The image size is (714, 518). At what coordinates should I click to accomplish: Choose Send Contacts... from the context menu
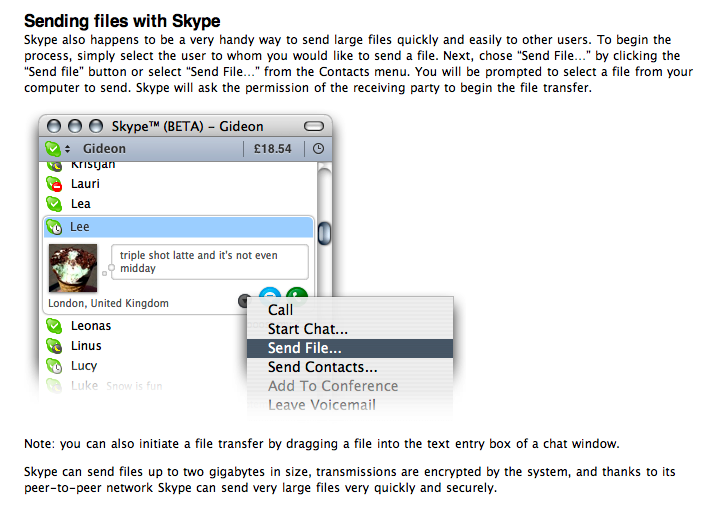click(350, 367)
